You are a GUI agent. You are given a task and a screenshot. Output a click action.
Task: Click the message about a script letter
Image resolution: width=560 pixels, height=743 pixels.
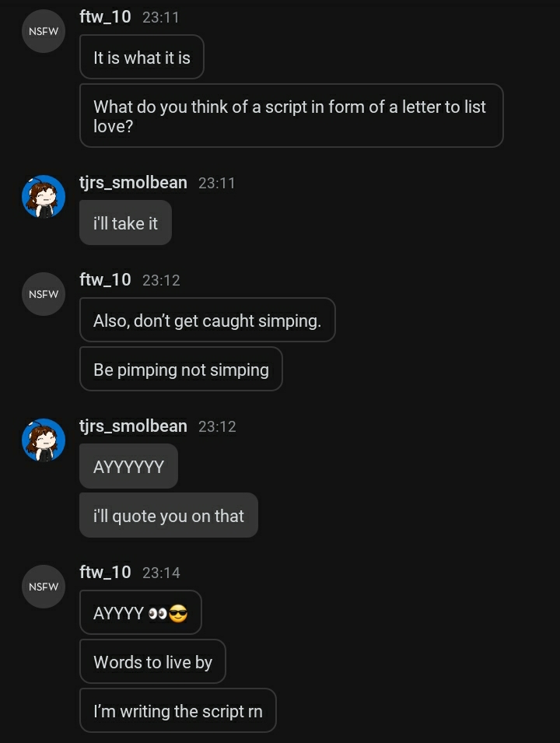[x=291, y=116]
